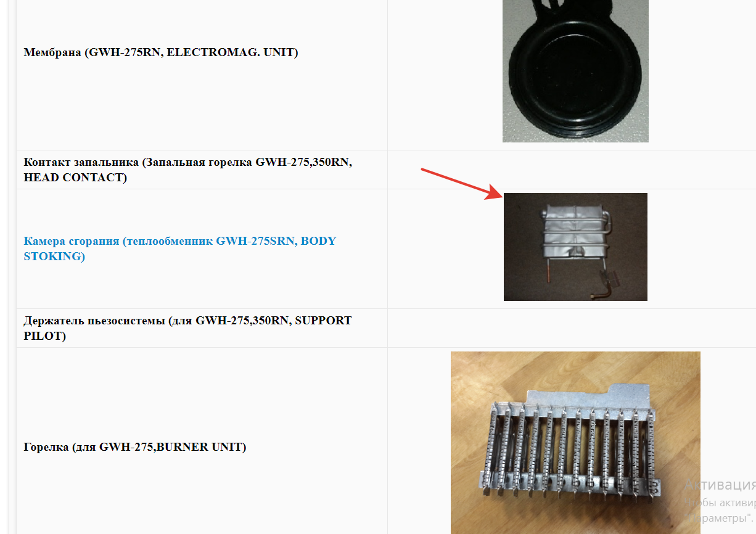Click the word 'PILOT)' under Держатель row
Screen dimensions: 756x534
pyautogui.click(x=44, y=336)
